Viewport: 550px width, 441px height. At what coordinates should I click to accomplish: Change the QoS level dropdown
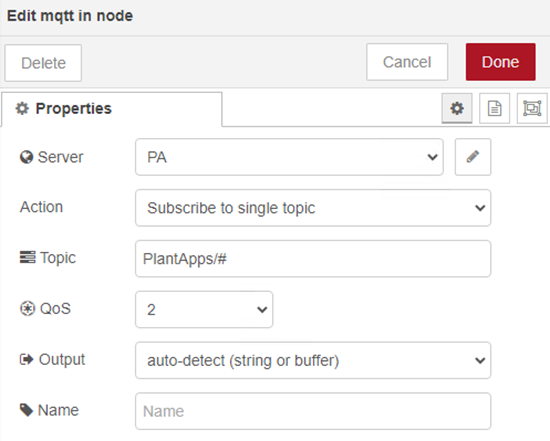[204, 309]
